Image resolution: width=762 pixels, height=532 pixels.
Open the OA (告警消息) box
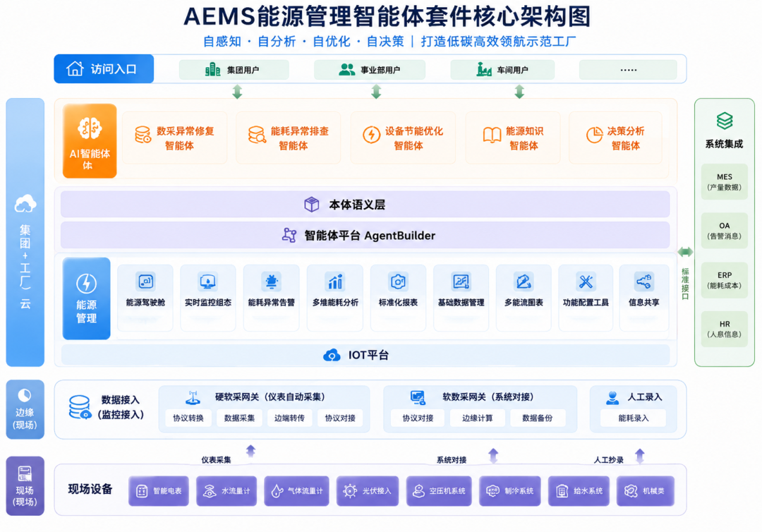pyautogui.click(x=725, y=231)
